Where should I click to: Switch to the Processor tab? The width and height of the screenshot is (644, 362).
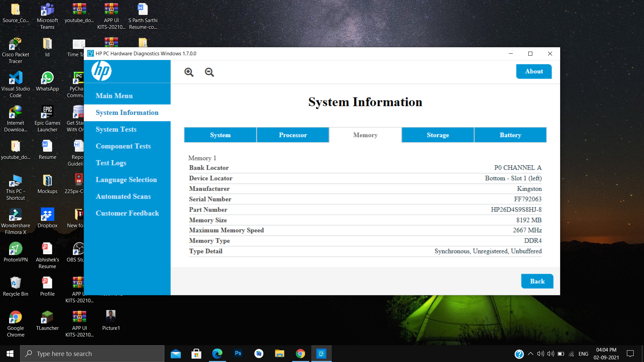[292, 135]
